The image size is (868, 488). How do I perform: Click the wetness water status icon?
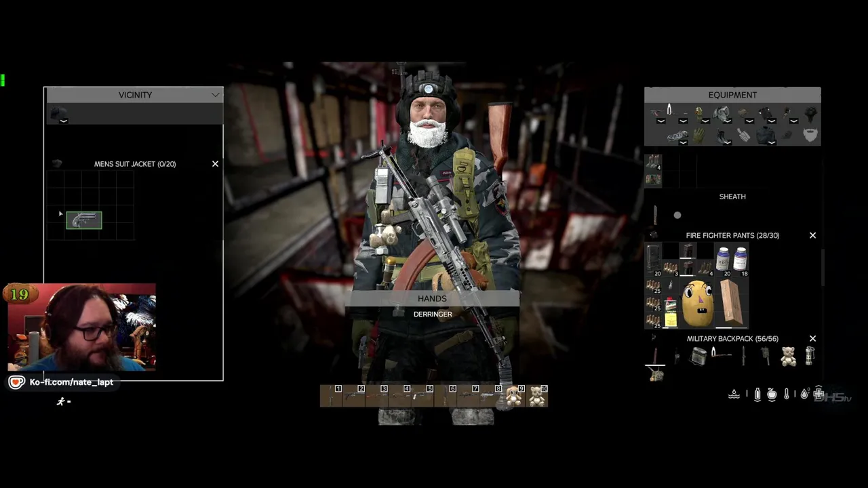[x=734, y=394]
